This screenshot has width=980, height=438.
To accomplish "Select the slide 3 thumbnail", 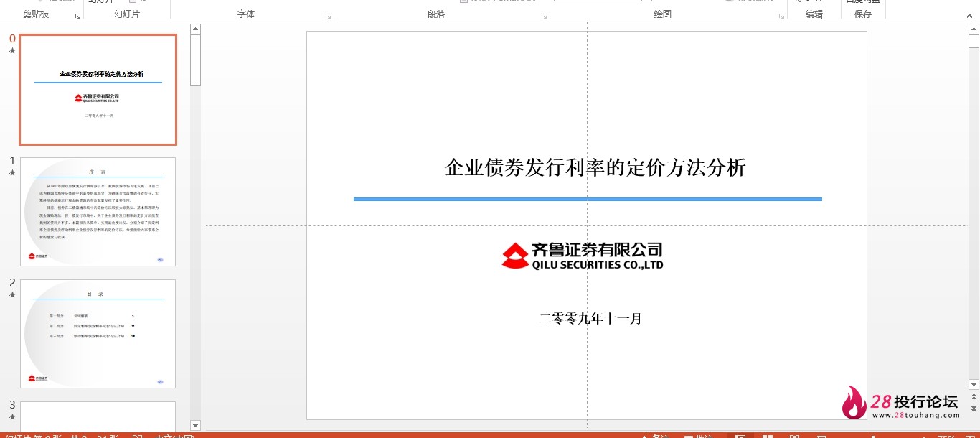I will coord(98,416).
